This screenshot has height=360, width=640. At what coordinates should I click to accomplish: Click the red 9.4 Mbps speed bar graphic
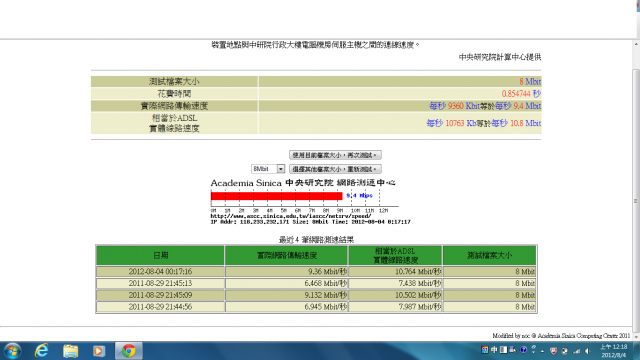(276, 196)
